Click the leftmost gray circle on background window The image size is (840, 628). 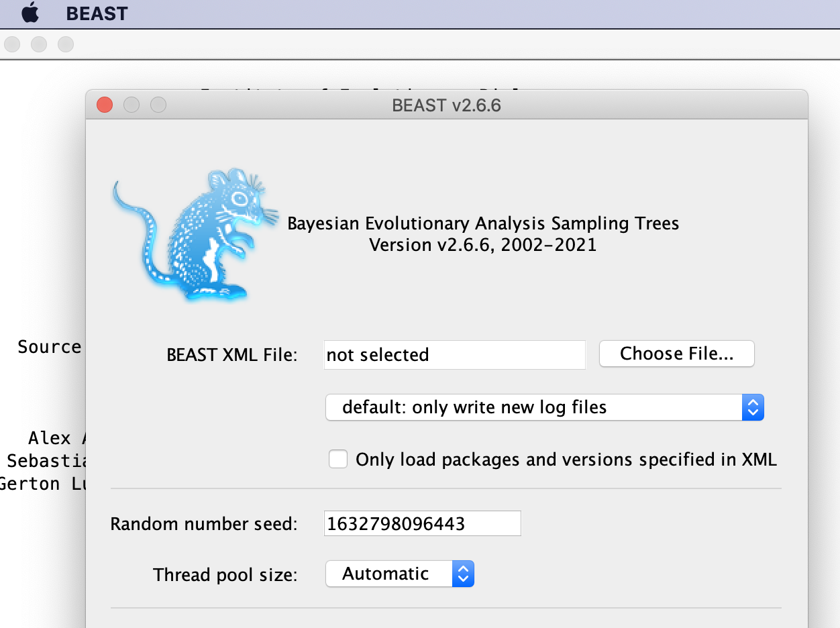[x=11, y=44]
